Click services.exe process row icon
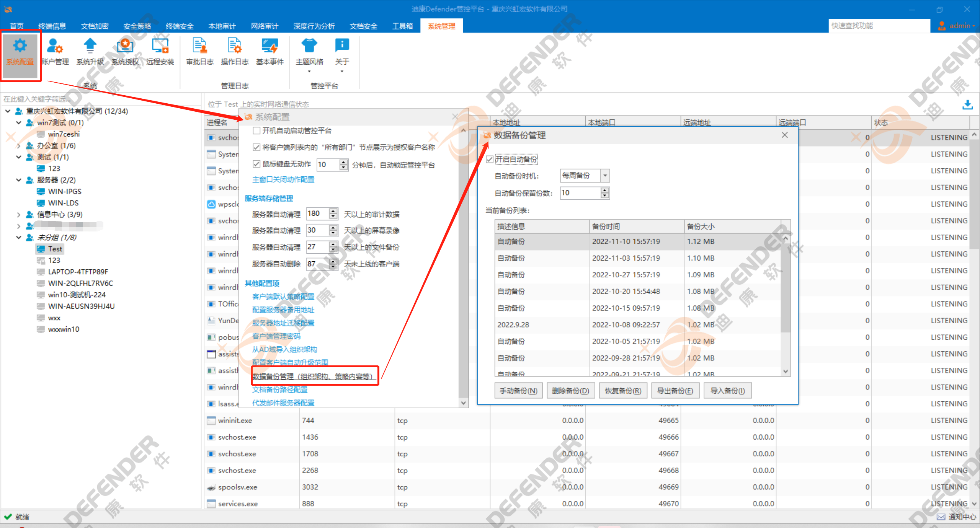This screenshot has width=980, height=528. pyautogui.click(x=211, y=504)
